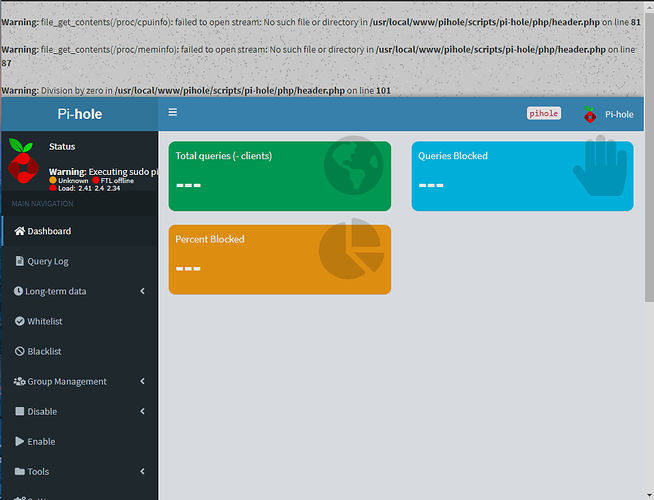This screenshot has width=654, height=500.
Task: Click the Pi-hole user icon in header
Action: pos(590,114)
